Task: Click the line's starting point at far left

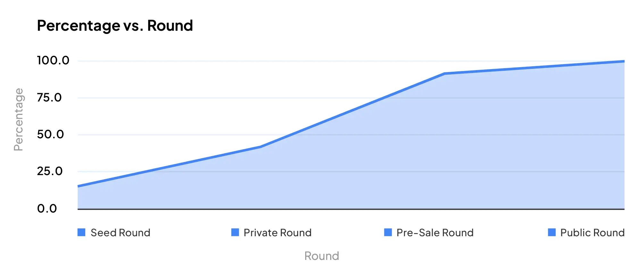Action: pos(78,186)
